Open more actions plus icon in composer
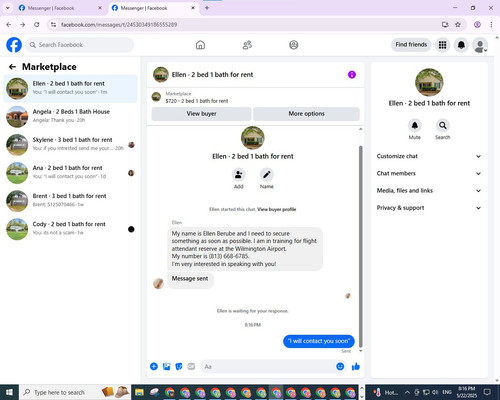Image resolution: width=500 pixels, height=400 pixels. (x=154, y=367)
